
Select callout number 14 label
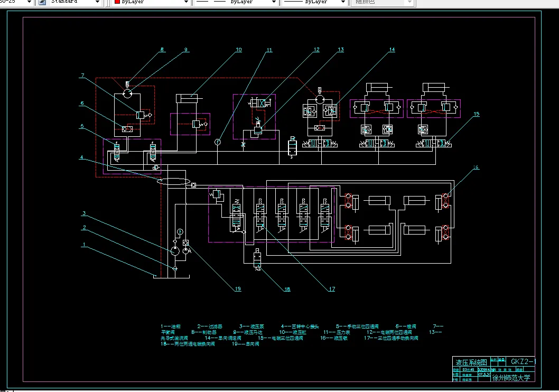[x=392, y=50]
